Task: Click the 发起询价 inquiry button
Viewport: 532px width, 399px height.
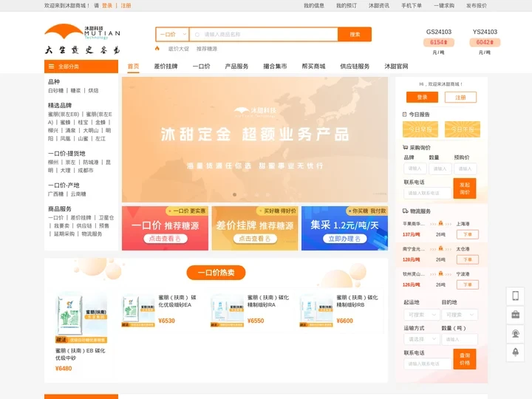Action: point(465,188)
